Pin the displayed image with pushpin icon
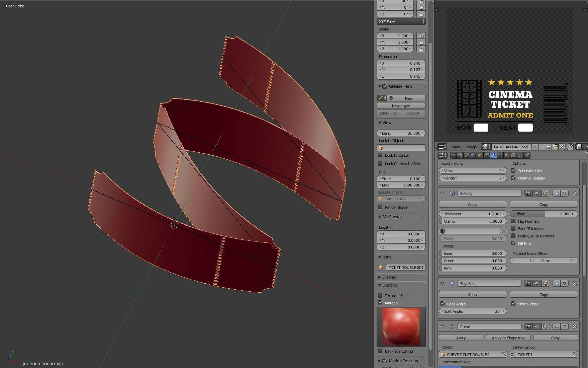The width and height of the screenshot is (588, 368). [x=570, y=147]
